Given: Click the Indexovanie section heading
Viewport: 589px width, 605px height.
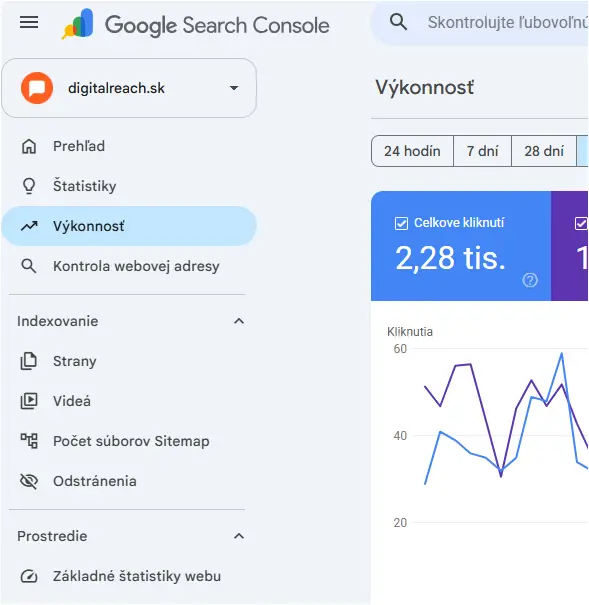Looking at the screenshot, I should point(57,321).
